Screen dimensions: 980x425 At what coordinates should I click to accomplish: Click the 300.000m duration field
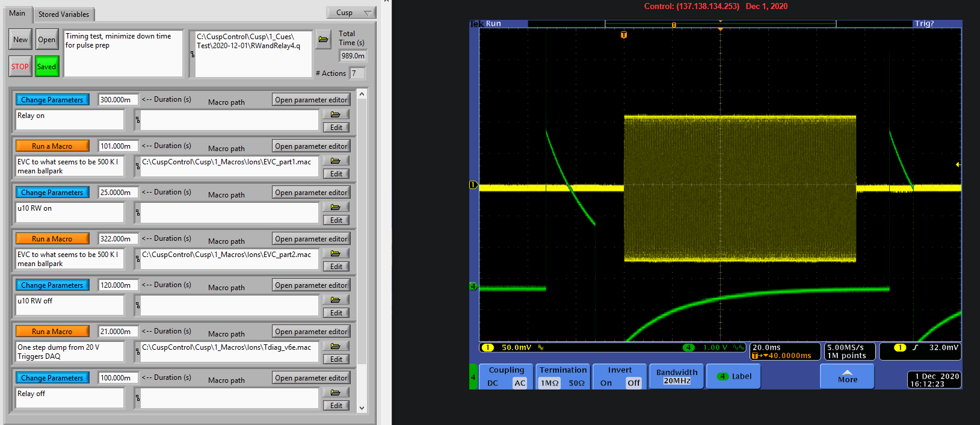click(118, 100)
